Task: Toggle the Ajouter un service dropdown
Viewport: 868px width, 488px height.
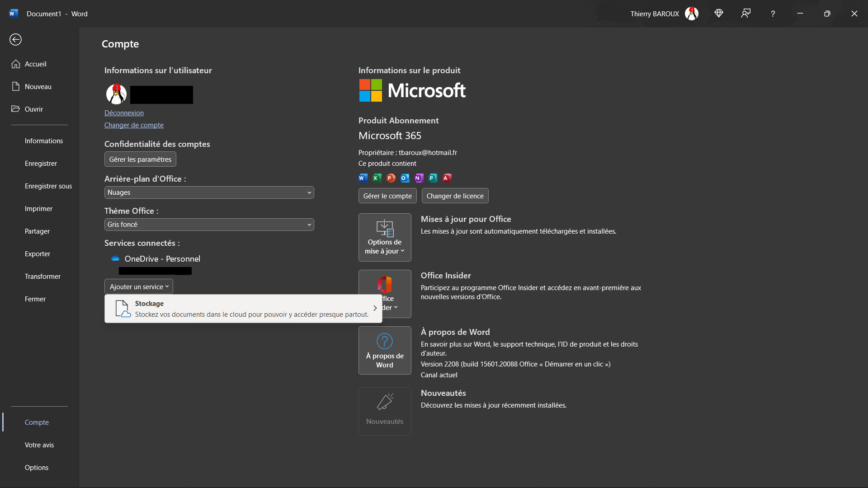Action: point(139,286)
